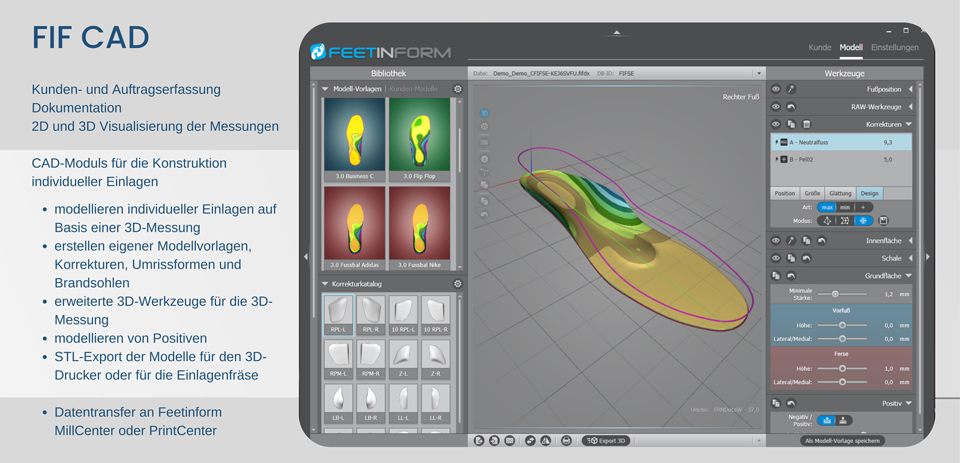
Task: Toggle visibility eye for Innenfläche
Action: (x=776, y=241)
